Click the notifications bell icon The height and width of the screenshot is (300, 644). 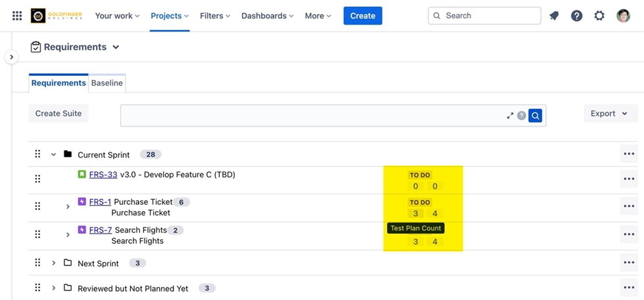tap(554, 16)
